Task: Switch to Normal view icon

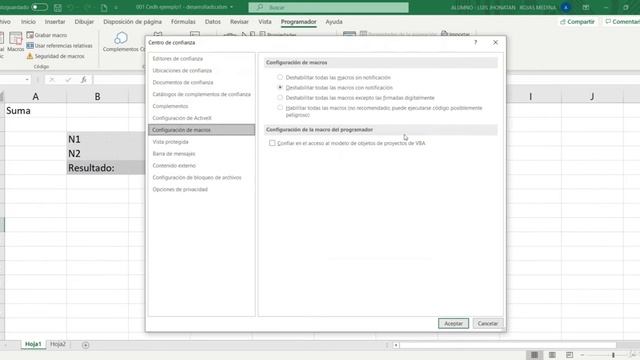Action: point(534,355)
